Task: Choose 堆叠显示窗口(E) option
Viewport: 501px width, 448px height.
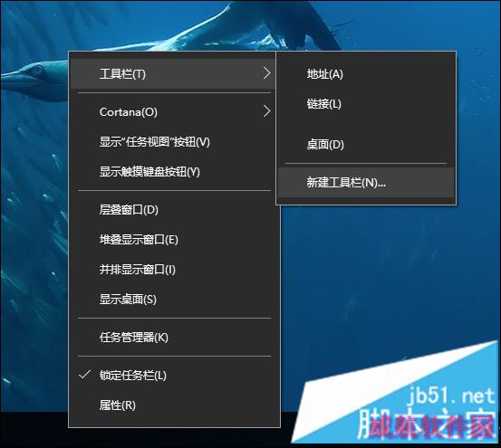Action: click(173, 240)
